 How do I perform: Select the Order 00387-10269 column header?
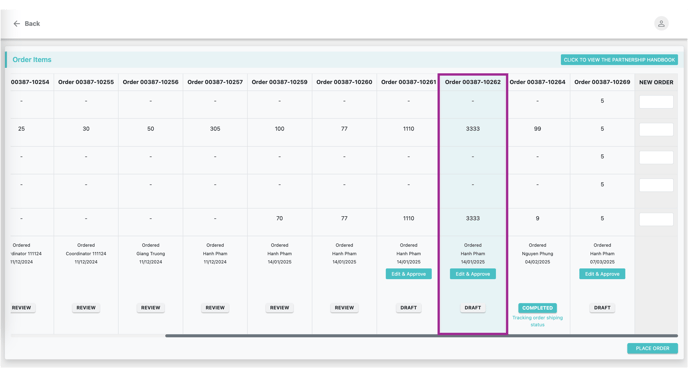coord(602,82)
